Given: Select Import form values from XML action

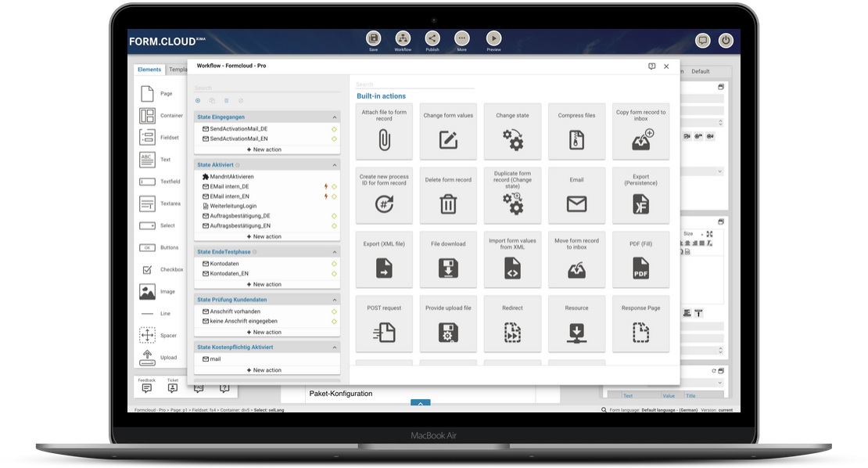Looking at the screenshot, I should coord(513,260).
